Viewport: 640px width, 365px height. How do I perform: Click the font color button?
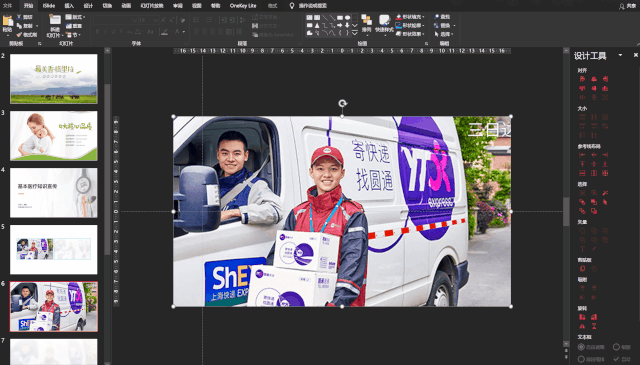[177, 31]
